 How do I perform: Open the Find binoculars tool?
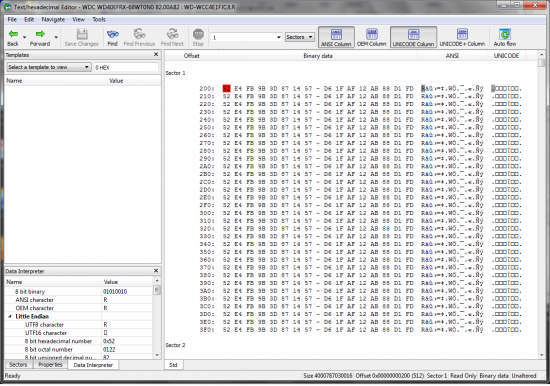pos(113,34)
